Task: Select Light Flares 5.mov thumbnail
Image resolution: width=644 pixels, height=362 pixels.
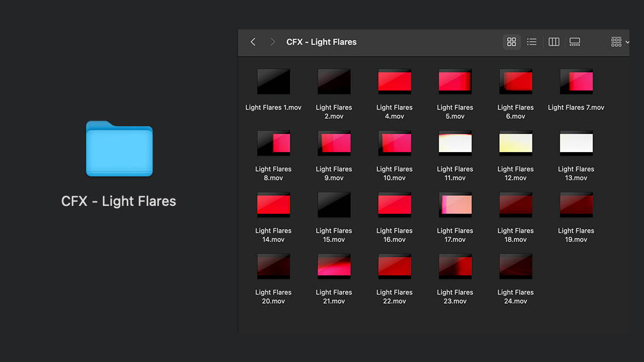Action: click(455, 81)
